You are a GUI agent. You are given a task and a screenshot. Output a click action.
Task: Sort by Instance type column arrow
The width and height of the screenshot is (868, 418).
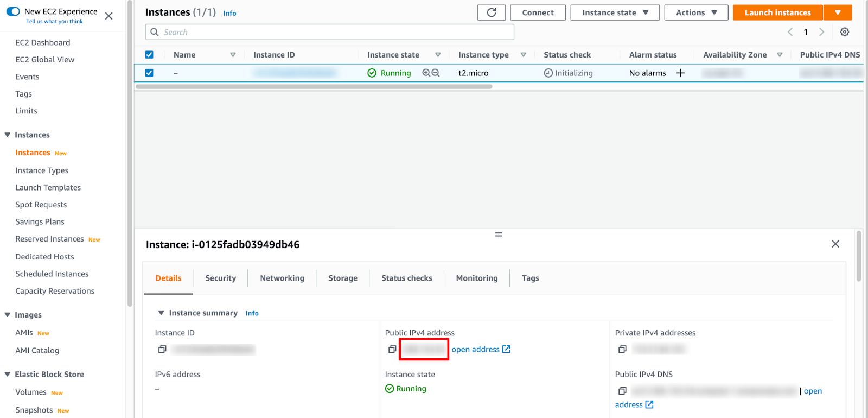[524, 55]
